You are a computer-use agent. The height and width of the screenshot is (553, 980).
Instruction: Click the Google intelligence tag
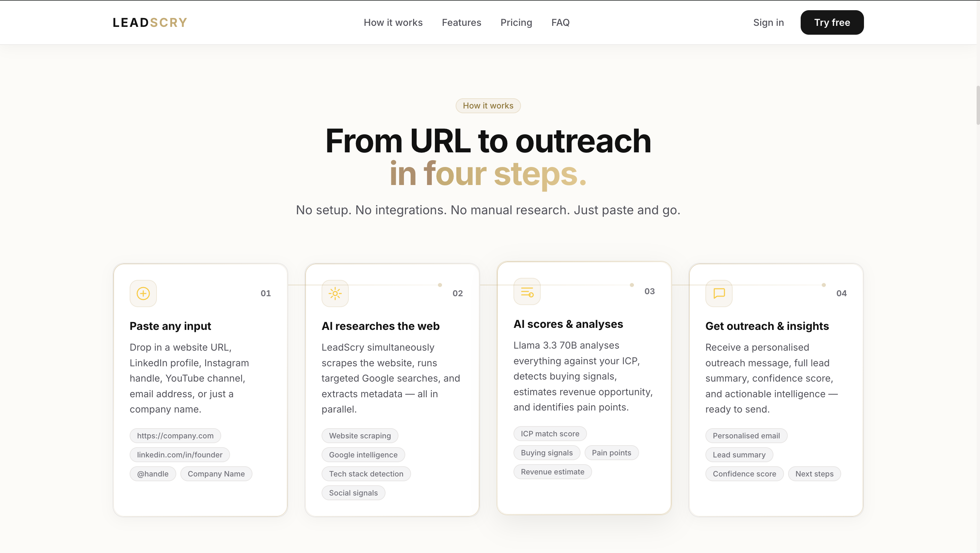pos(363,454)
